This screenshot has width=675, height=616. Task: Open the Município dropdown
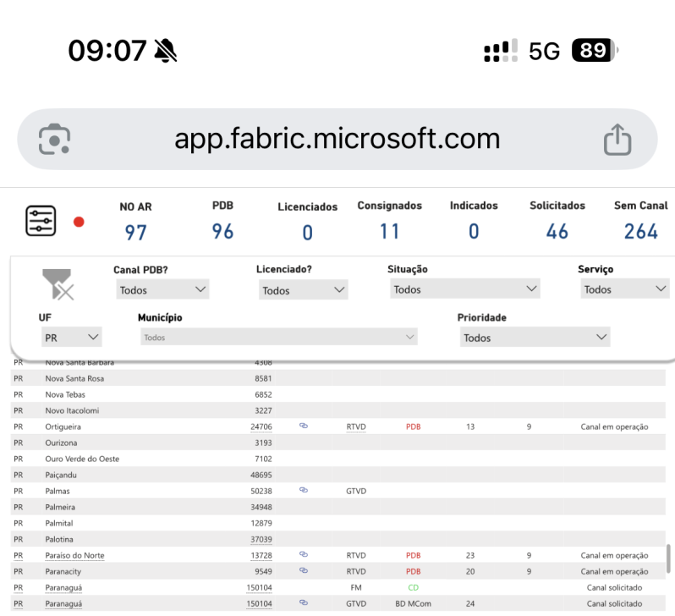[278, 337]
